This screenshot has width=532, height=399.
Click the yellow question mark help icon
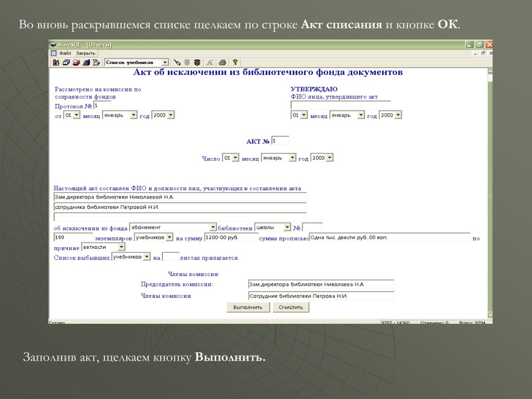[x=235, y=63]
